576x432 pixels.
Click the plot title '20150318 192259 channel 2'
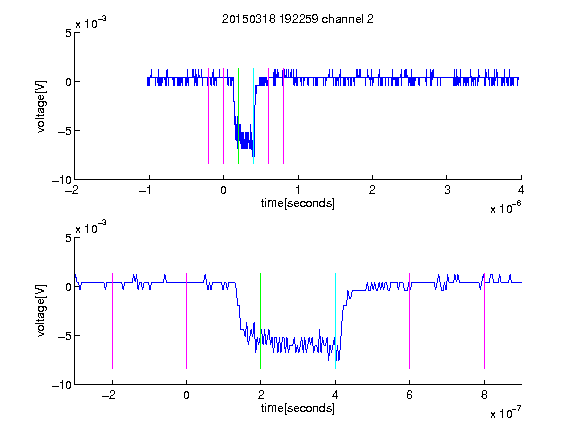(x=298, y=19)
